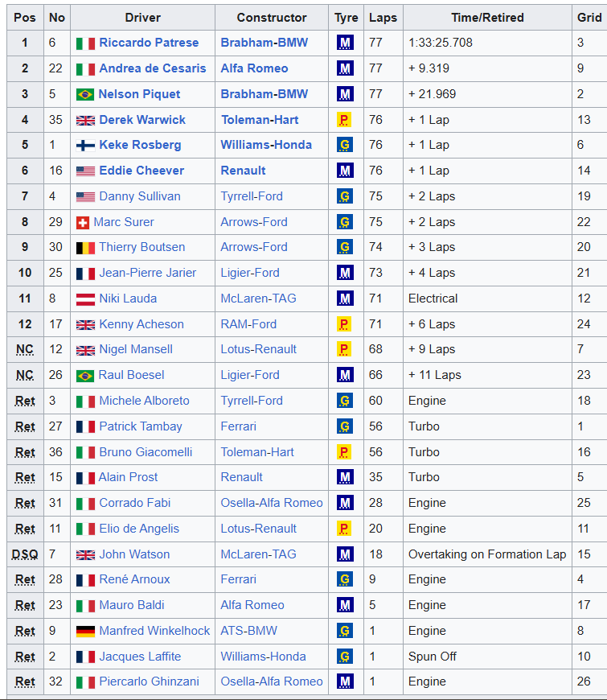Click the Michelin tyre icon in Alain Prost's row

345,477
